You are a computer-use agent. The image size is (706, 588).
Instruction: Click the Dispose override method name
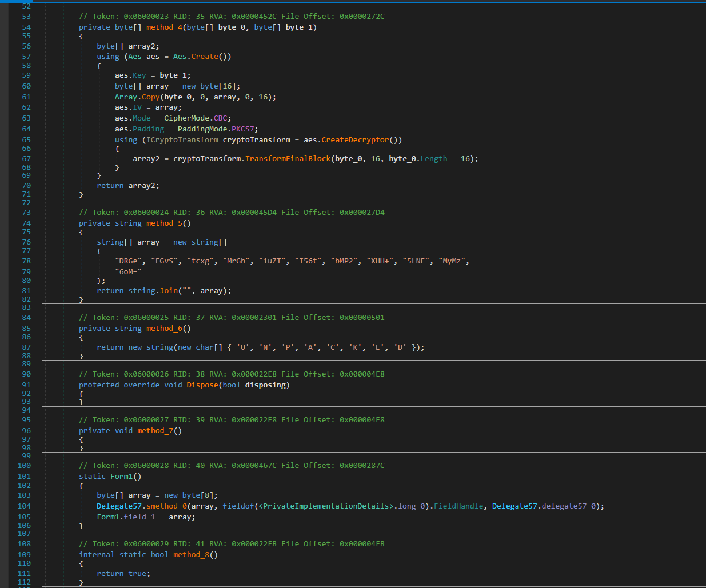[x=202, y=385]
